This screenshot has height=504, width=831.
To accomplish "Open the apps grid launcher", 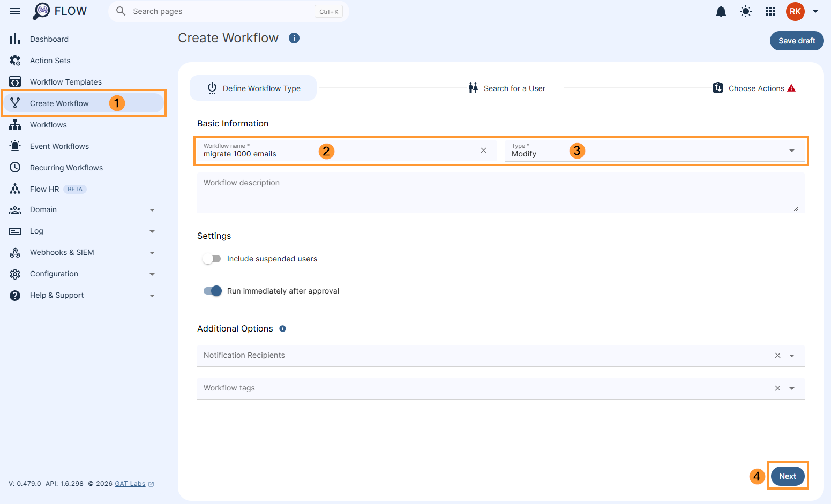I will [770, 11].
